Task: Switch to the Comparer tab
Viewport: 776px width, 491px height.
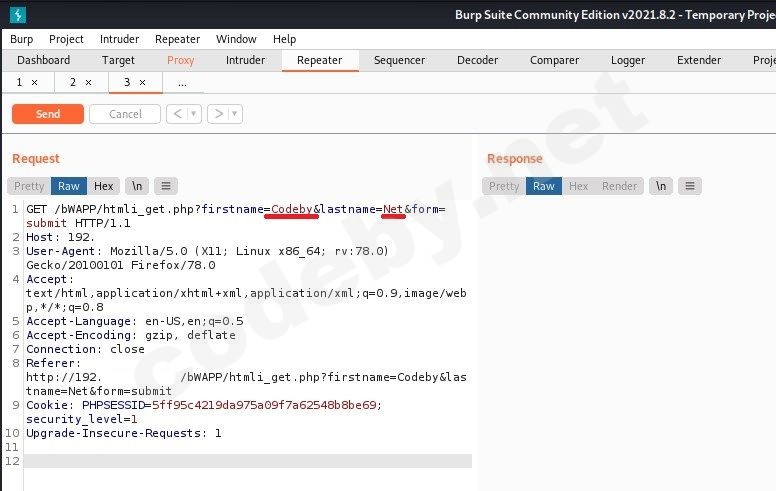Action: [554, 60]
